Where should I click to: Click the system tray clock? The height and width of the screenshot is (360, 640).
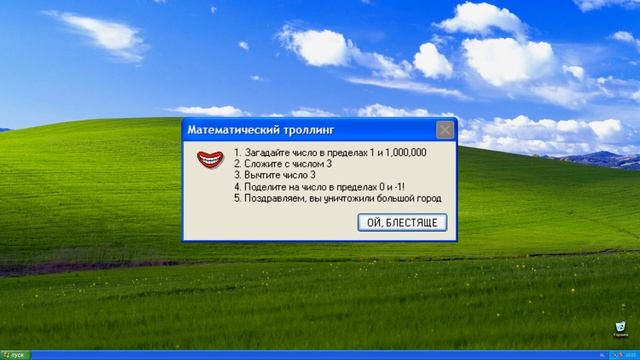click(x=631, y=355)
